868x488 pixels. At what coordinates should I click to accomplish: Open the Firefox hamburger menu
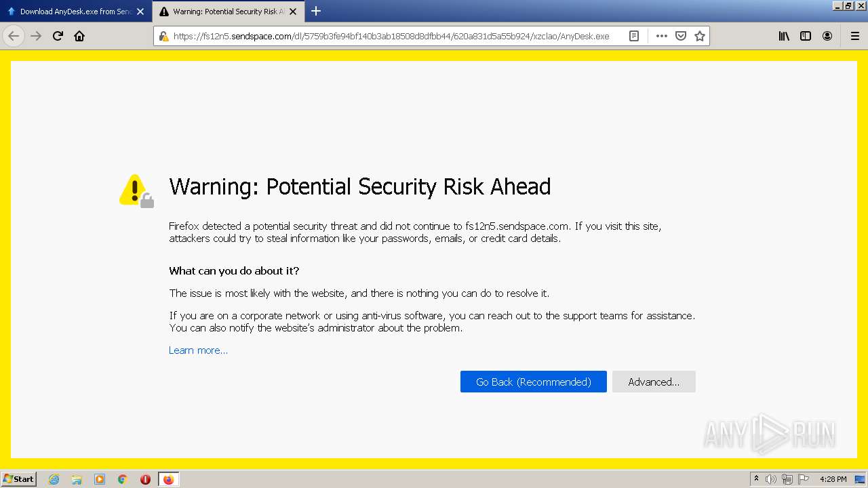pyautogui.click(x=854, y=36)
